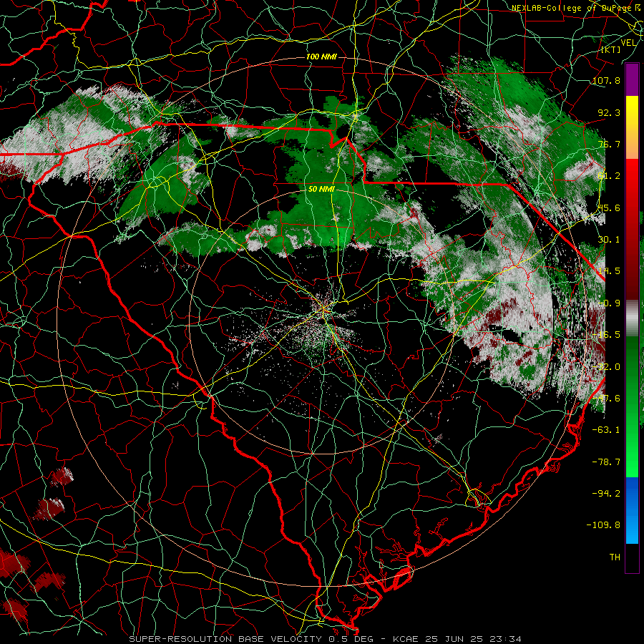Click the -109.8 legend value
644x644 pixels.
coord(604,525)
